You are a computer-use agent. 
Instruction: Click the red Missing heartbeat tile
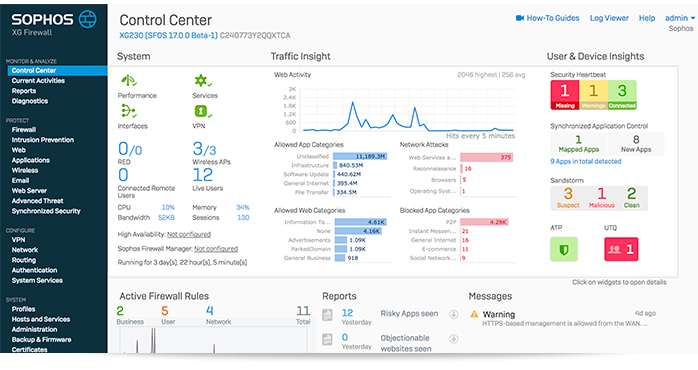(x=564, y=95)
